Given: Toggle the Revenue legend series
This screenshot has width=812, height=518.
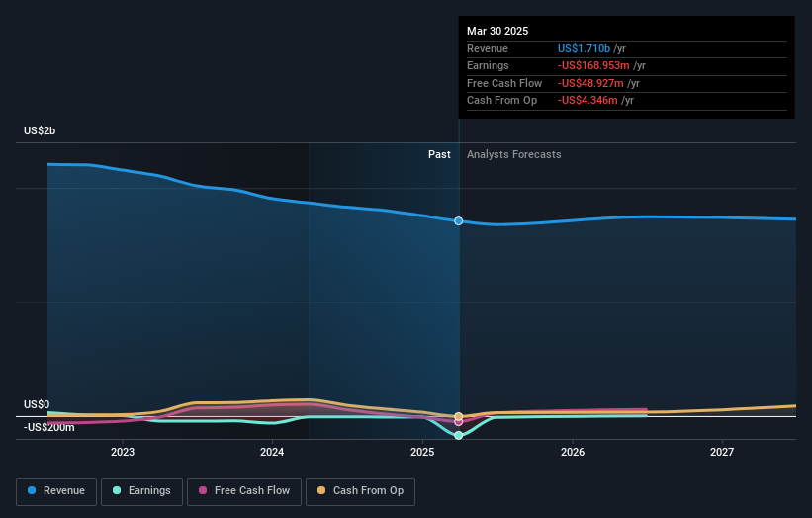Looking at the screenshot, I should point(56,491).
